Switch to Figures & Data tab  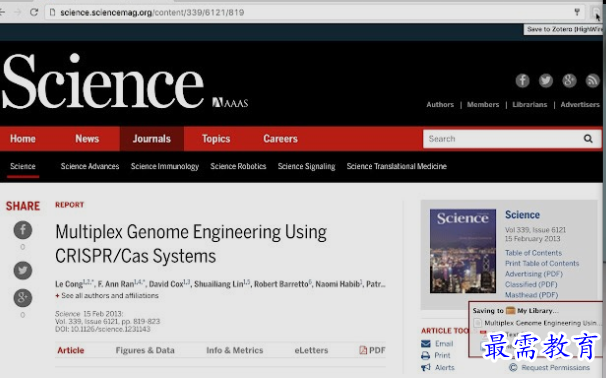click(145, 350)
